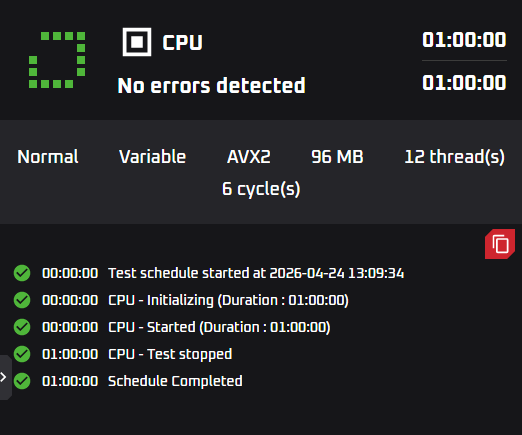The image size is (522, 435).
Task: Click green checkmark beside Test schedule started
Action: pos(22,273)
